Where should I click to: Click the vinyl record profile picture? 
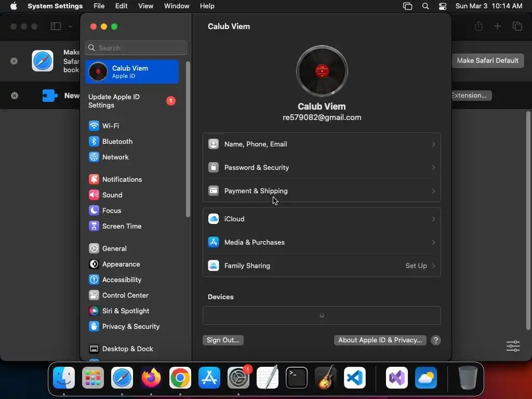322,71
